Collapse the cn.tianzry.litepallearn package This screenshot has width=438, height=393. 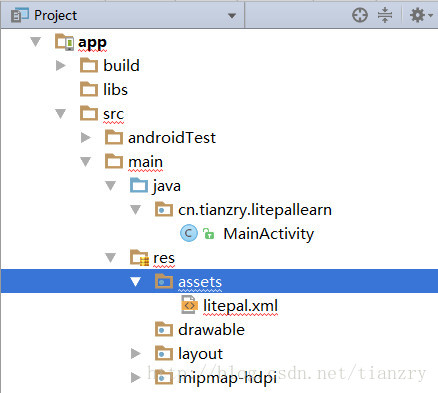click(x=135, y=210)
